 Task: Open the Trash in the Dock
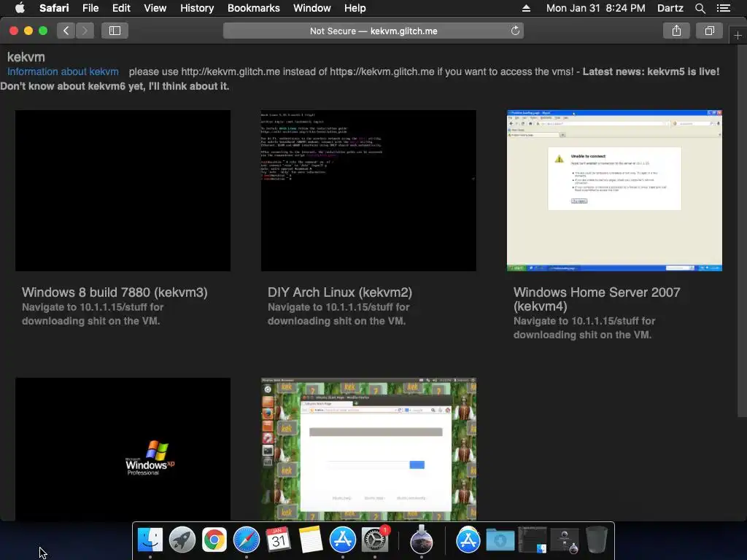pos(597,540)
